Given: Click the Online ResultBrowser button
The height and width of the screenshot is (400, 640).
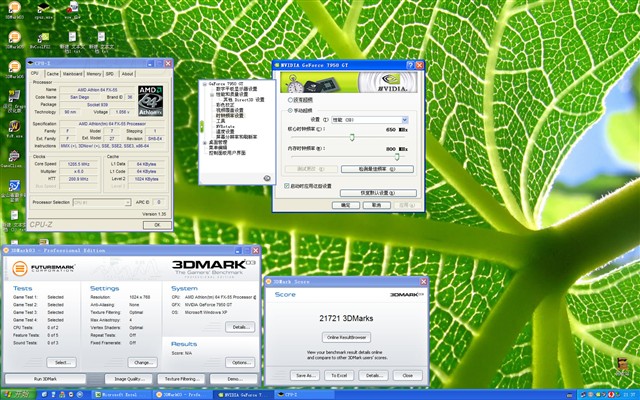Looking at the screenshot, I should [346, 338].
